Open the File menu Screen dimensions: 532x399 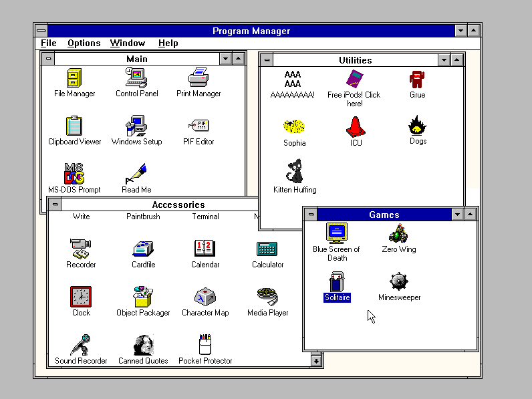tap(49, 43)
